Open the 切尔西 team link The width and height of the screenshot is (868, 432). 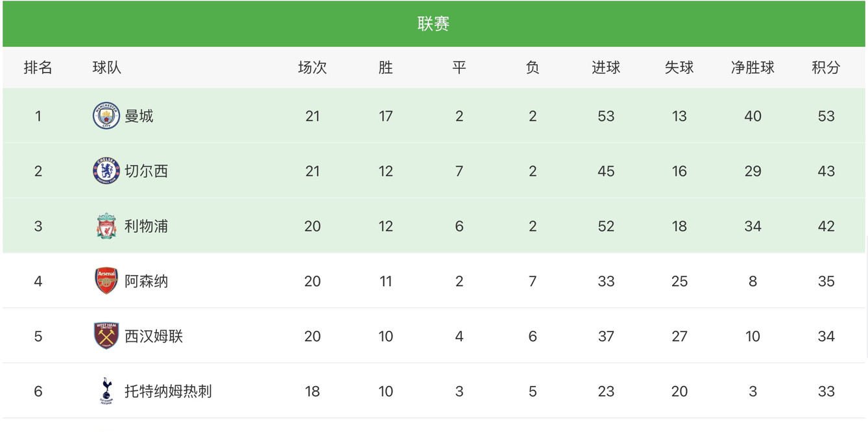146,171
